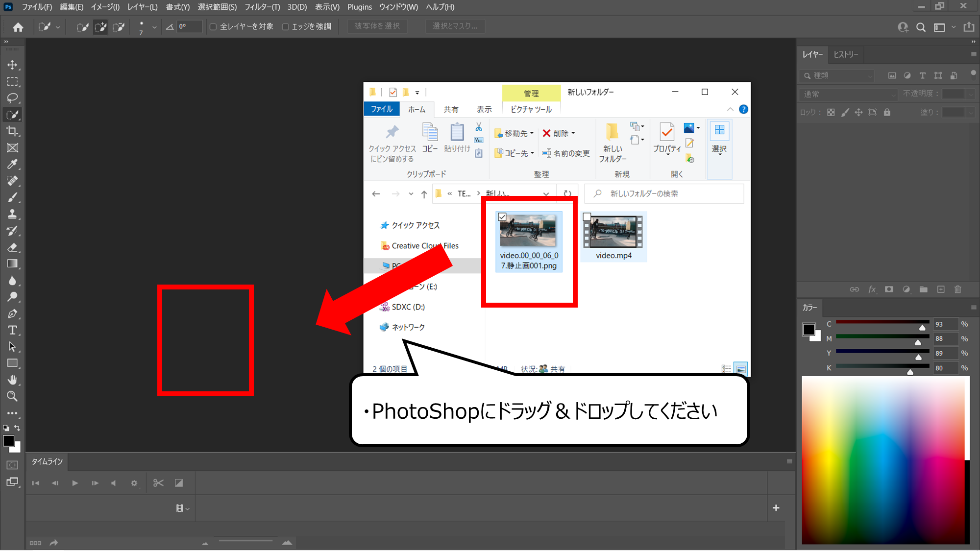Select the Path Selection tool
The width and height of the screenshot is (980, 551).
tap(13, 347)
